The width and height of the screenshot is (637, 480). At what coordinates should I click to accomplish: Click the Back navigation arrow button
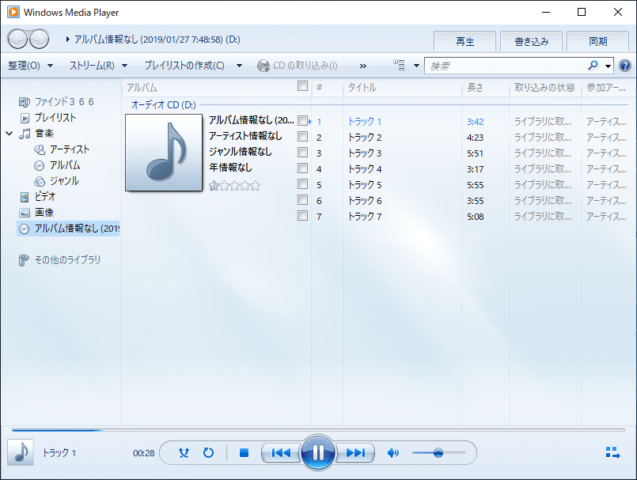[x=17, y=39]
